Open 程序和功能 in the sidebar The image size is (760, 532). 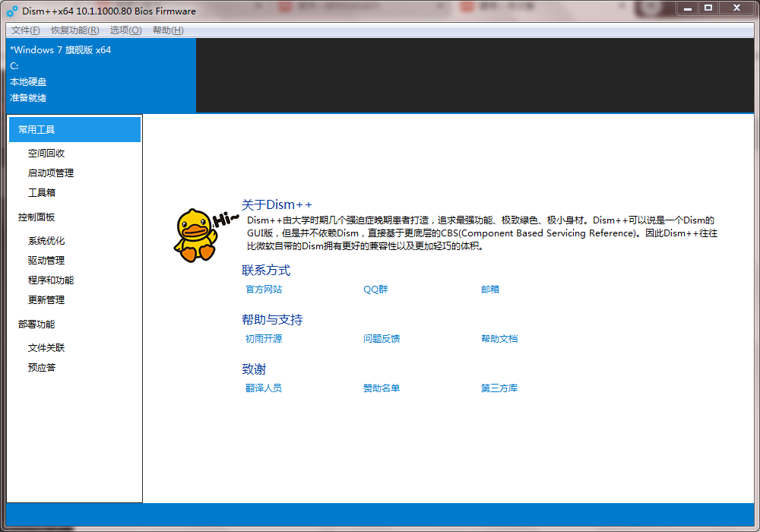[x=51, y=280]
